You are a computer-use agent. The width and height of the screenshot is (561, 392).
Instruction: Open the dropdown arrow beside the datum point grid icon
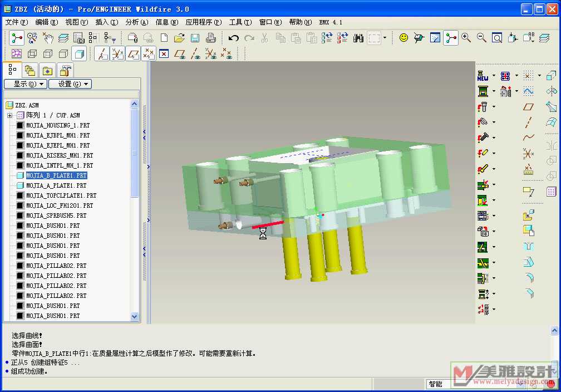[539, 76]
